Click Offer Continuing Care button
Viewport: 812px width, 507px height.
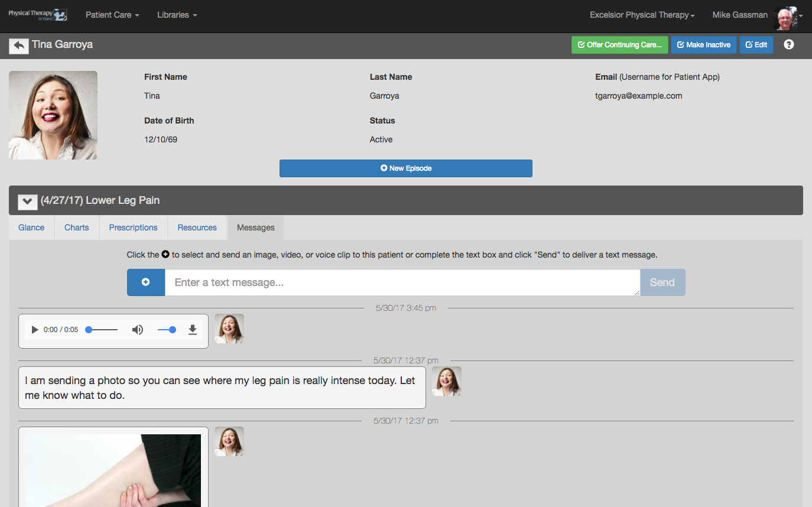(x=620, y=45)
